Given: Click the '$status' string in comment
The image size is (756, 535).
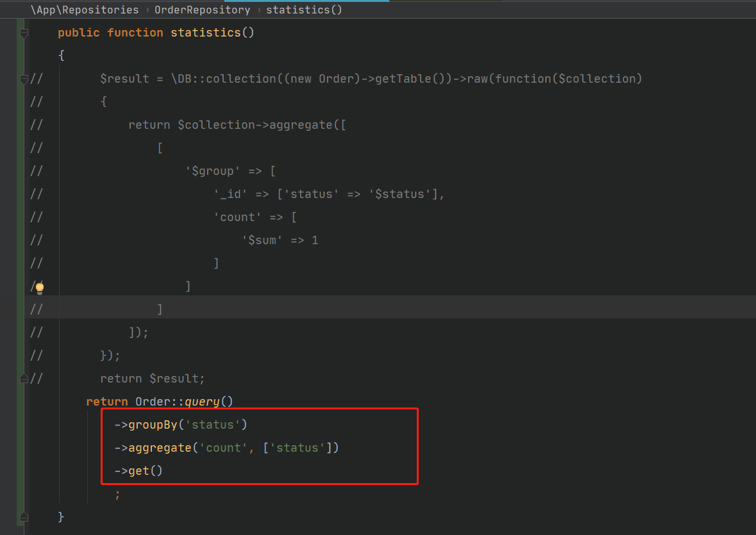Looking at the screenshot, I should (399, 194).
